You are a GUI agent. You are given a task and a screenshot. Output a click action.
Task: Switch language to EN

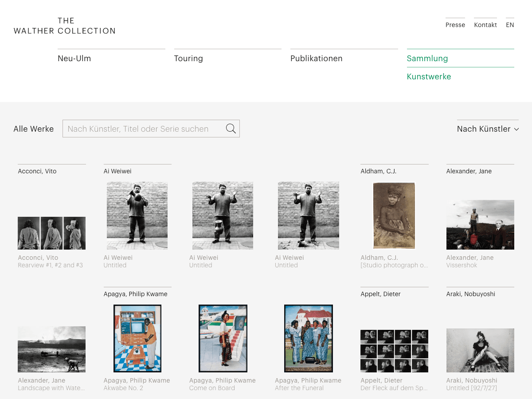click(x=510, y=25)
